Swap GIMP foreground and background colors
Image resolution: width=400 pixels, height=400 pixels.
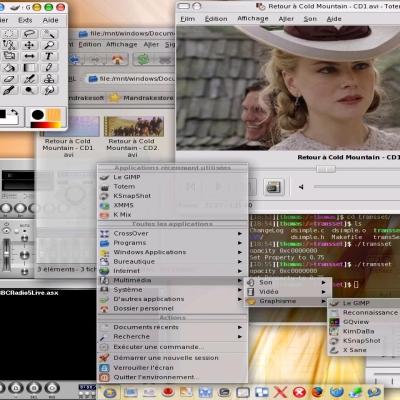point(14,112)
